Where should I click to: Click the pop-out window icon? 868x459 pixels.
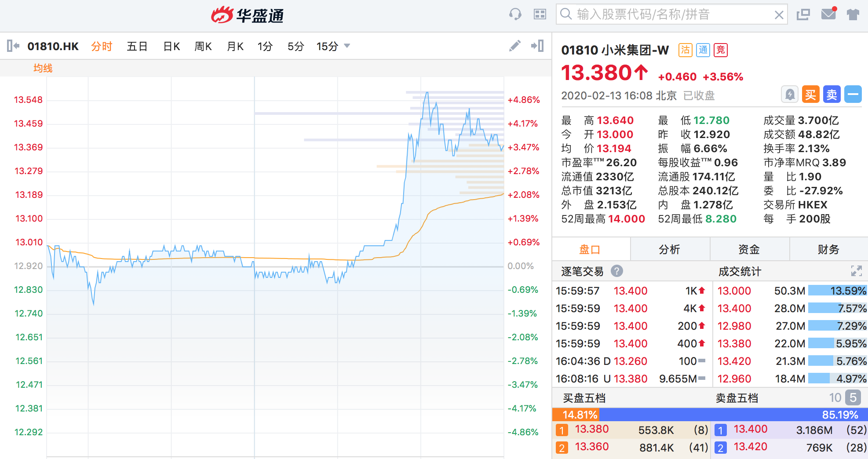coord(803,15)
